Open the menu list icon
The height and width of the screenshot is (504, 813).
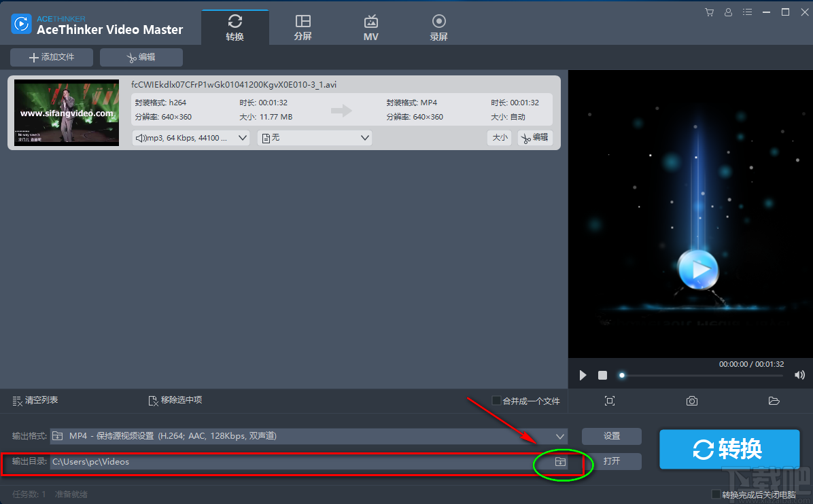point(746,12)
